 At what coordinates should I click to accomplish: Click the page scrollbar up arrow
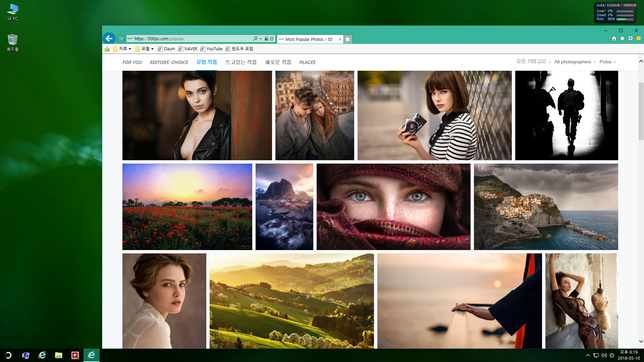[641, 61]
